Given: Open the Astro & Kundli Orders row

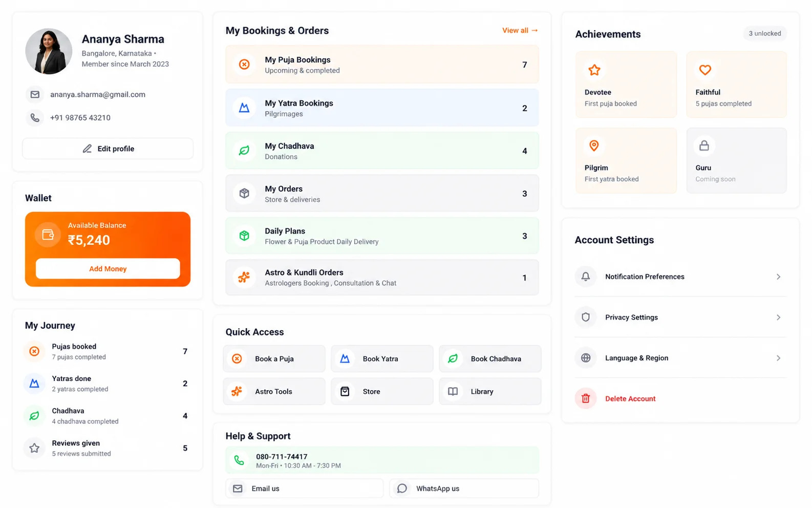Looking at the screenshot, I should (382, 277).
